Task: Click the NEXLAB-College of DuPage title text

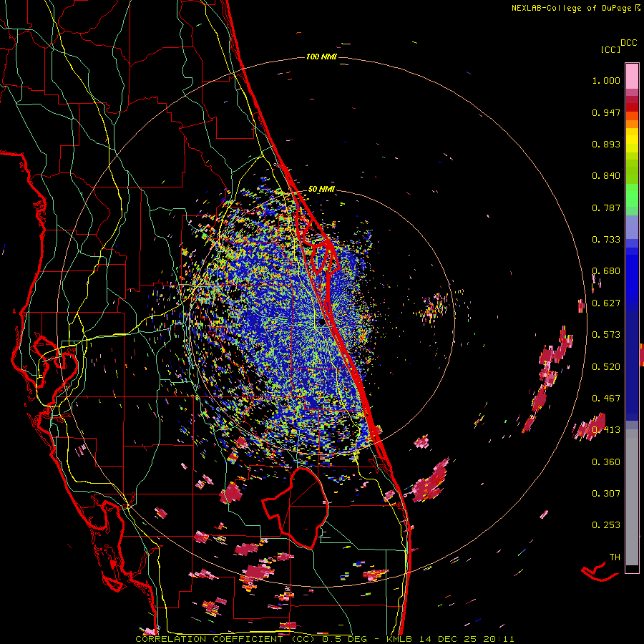Action: (x=573, y=8)
